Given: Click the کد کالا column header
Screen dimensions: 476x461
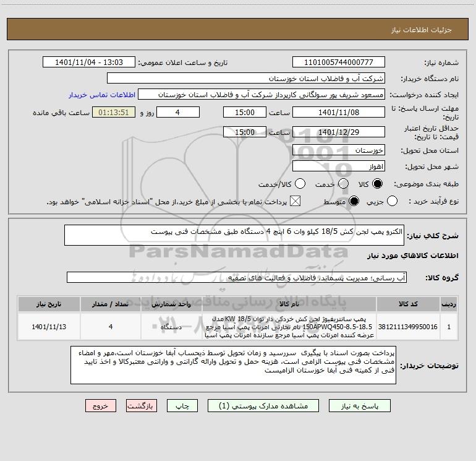Looking at the screenshot, I should click(408, 304).
